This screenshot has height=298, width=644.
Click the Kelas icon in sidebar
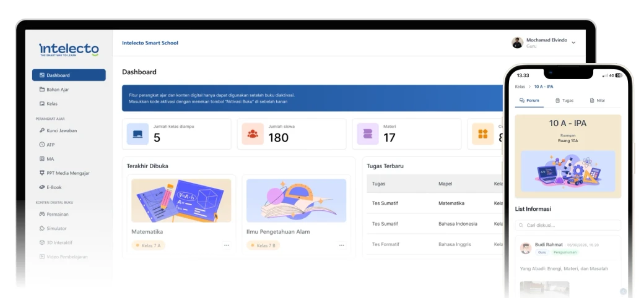point(42,104)
